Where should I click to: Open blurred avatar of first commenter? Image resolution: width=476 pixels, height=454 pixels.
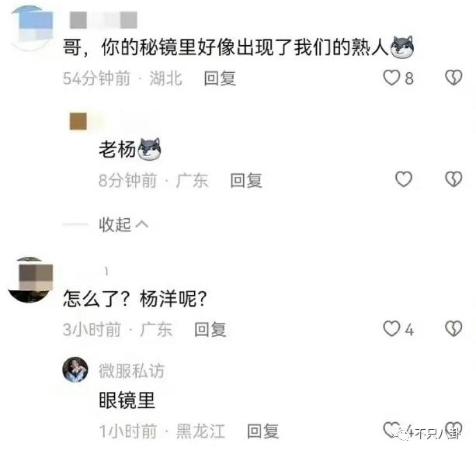30,28
